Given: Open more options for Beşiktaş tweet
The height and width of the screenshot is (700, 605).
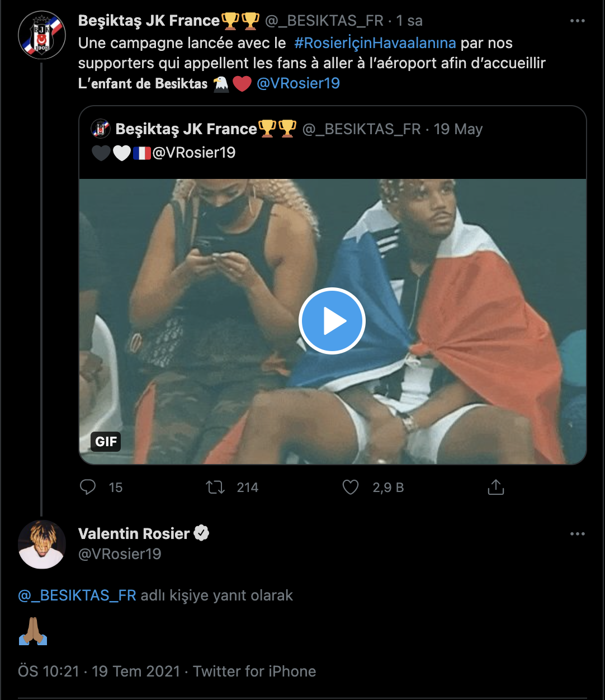Looking at the screenshot, I should [x=577, y=21].
